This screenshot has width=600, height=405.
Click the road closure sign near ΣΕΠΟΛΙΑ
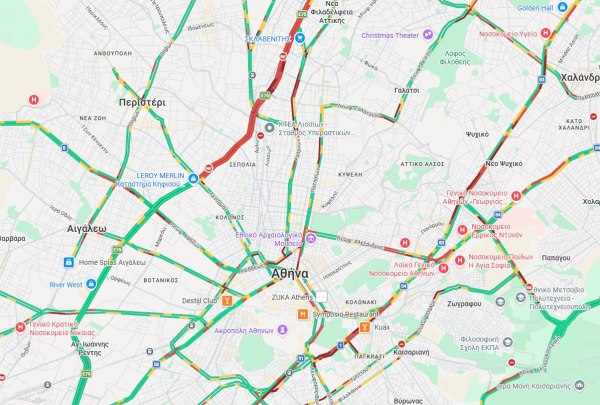click(x=261, y=136)
